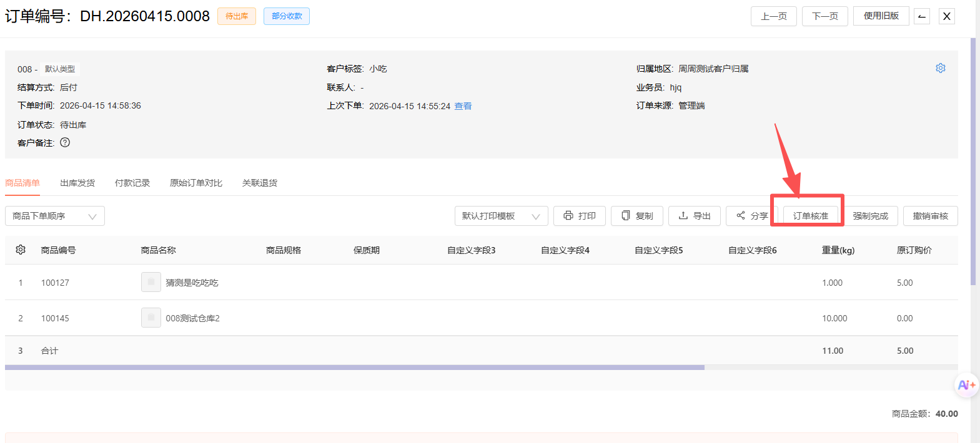Image resolution: width=980 pixels, height=443 pixels.
Task: Open the settings gear in order info panel
Action: pos(940,68)
